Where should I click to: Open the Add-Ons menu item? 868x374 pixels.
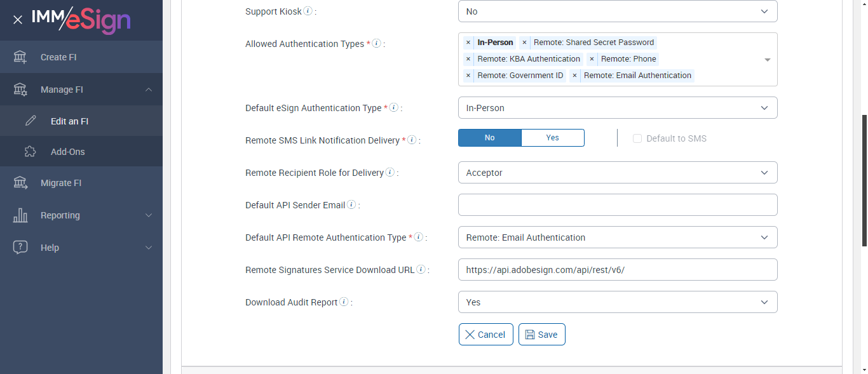67,152
